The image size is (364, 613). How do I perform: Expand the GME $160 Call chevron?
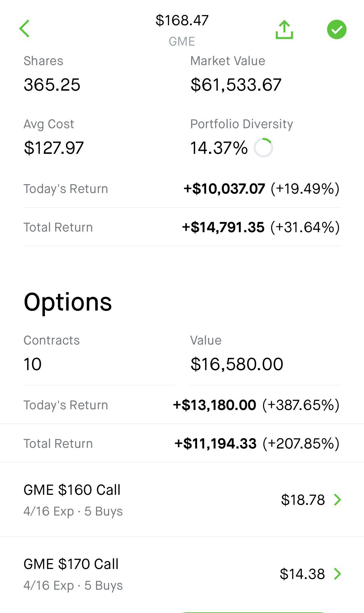pos(337,500)
